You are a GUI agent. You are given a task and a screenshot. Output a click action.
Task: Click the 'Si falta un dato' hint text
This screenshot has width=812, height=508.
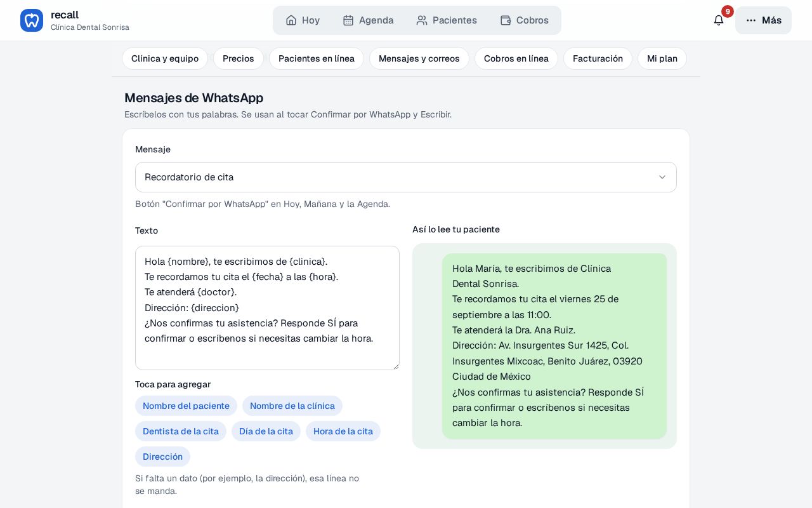coord(247,485)
